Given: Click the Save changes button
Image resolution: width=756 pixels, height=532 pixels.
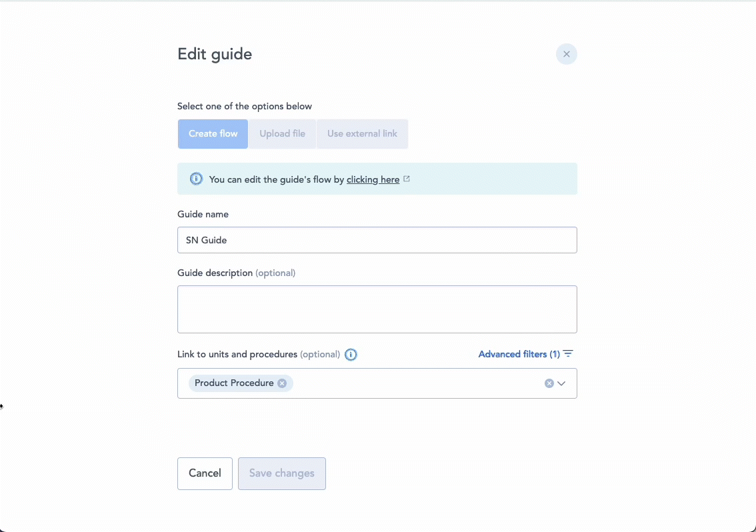Looking at the screenshot, I should pyautogui.click(x=281, y=473).
